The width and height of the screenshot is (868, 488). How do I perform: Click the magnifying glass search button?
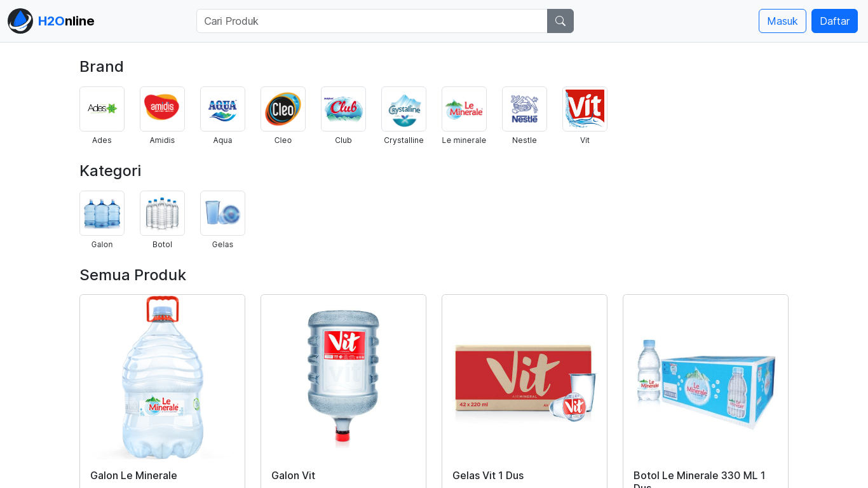pos(560,21)
